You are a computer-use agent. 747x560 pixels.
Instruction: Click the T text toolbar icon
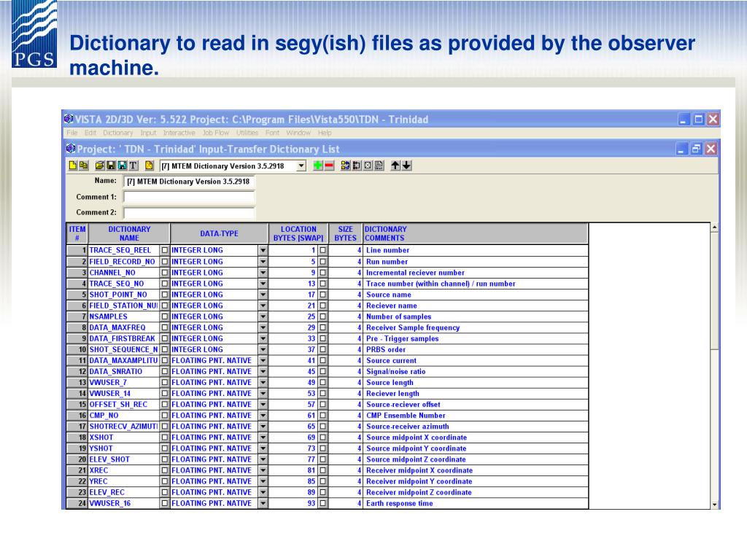point(133,166)
